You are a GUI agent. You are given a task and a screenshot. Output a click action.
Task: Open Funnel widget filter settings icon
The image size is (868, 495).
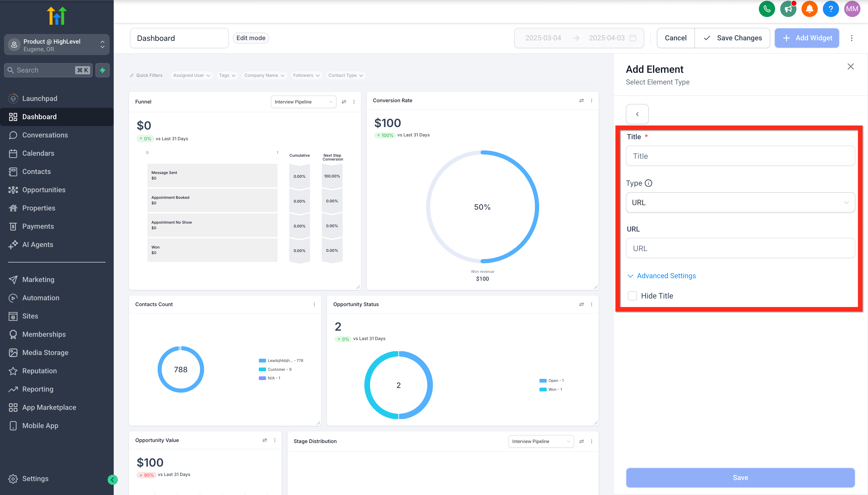[x=344, y=102]
